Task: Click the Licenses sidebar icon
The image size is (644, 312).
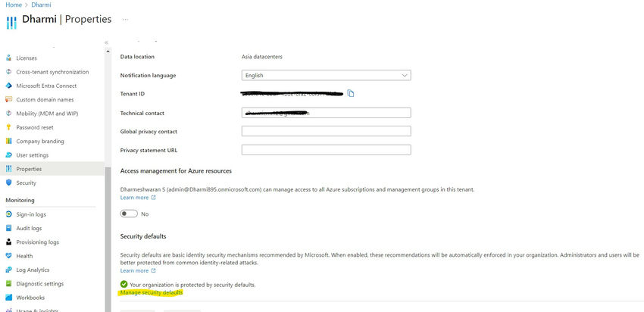Action: tap(8, 58)
